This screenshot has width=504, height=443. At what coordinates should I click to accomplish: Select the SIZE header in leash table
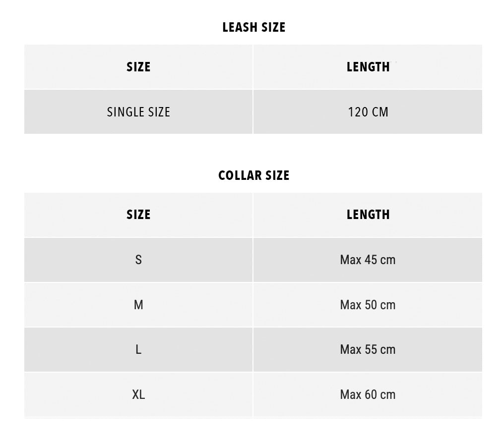point(138,67)
